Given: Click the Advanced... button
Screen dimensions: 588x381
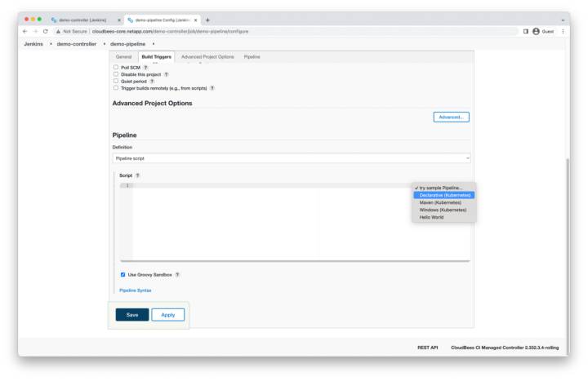Looking at the screenshot, I should coord(451,117).
